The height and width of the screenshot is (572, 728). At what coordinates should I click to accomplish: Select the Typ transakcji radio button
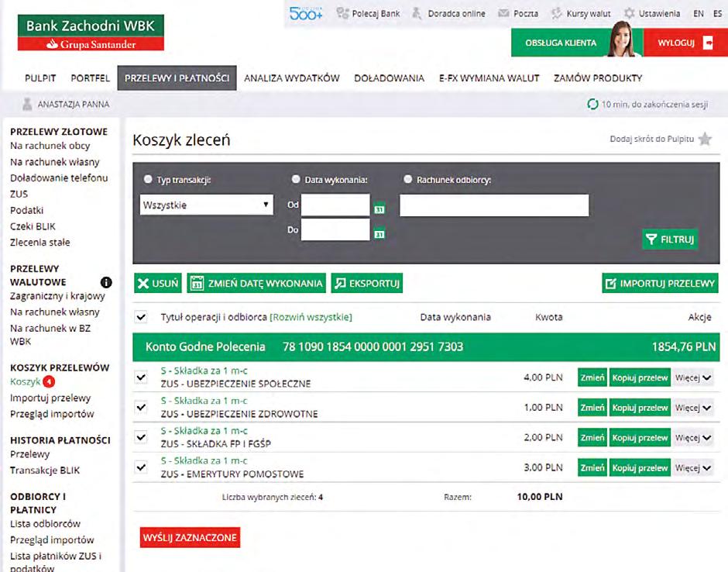[148, 179]
